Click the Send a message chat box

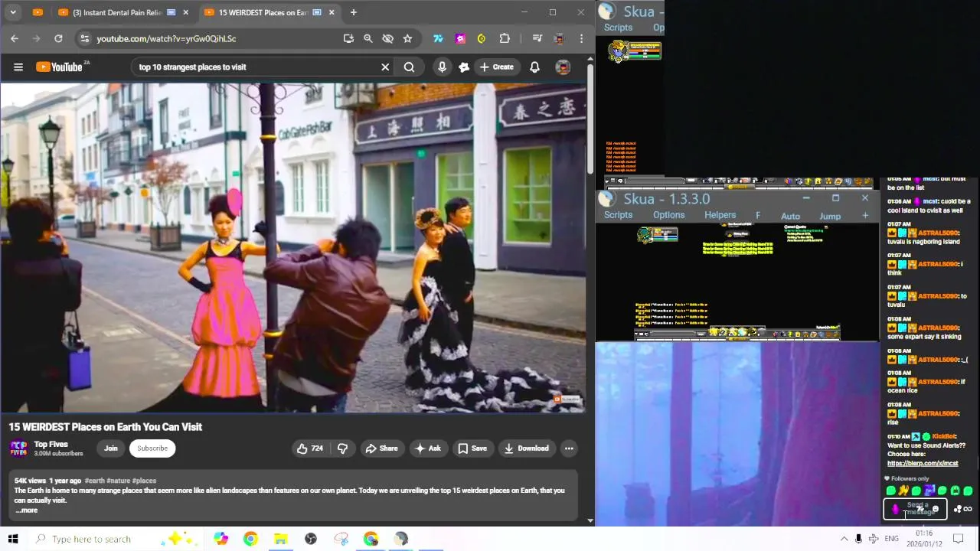[914, 509]
